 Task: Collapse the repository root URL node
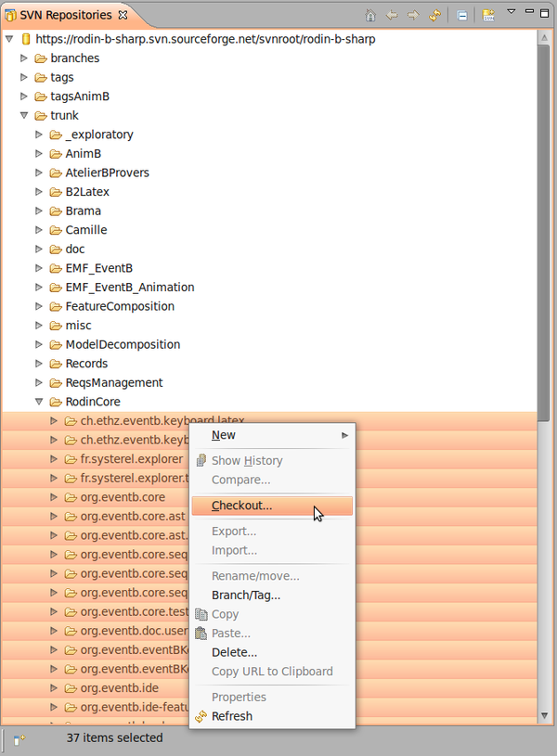(x=9, y=39)
